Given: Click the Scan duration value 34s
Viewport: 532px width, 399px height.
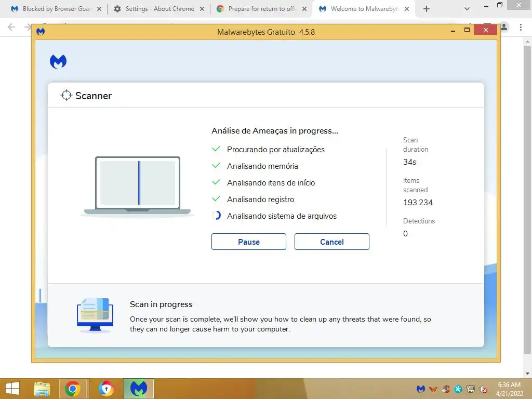Looking at the screenshot, I should [x=409, y=162].
